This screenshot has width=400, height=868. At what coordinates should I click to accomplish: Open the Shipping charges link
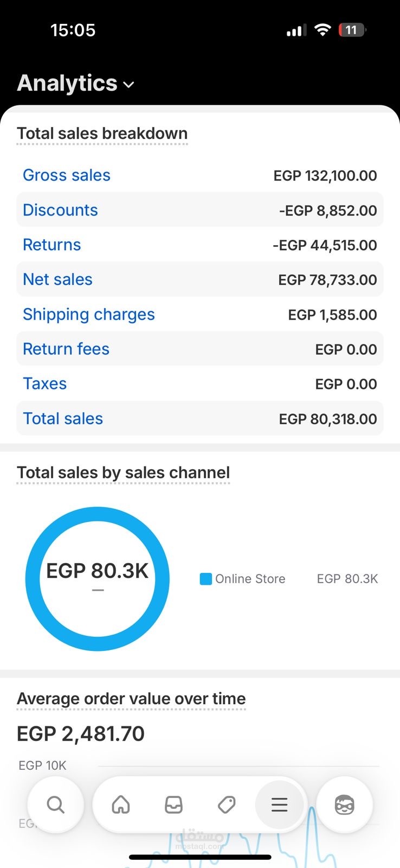(x=89, y=314)
